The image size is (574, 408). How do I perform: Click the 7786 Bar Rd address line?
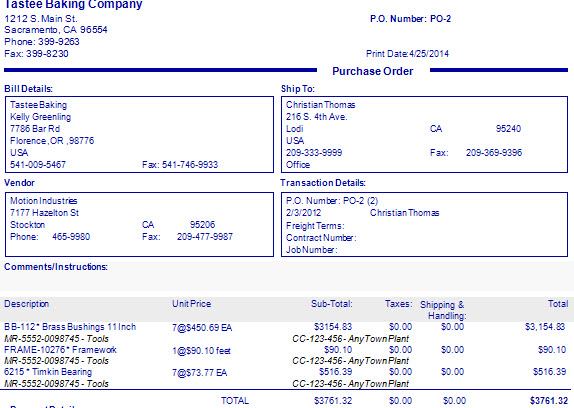(35, 129)
